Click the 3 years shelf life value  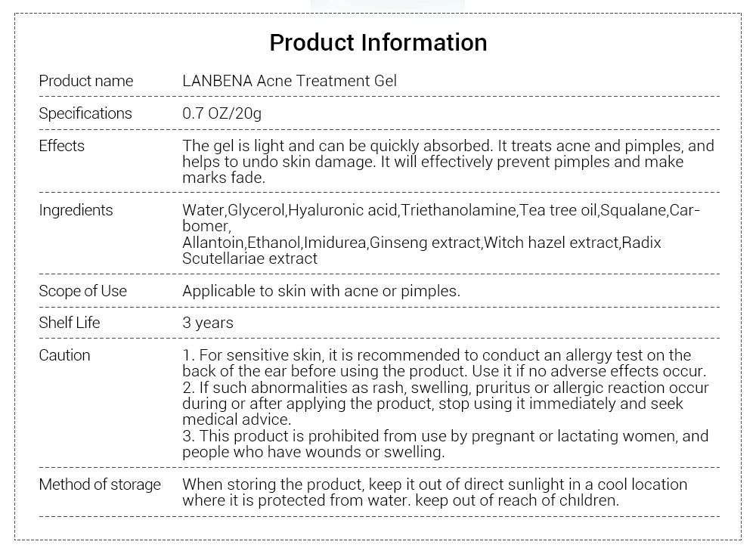click(x=208, y=323)
